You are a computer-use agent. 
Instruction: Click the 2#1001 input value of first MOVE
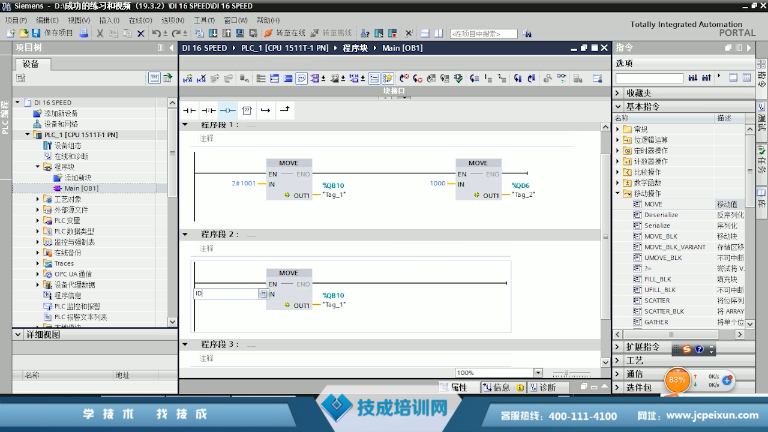[243, 183]
